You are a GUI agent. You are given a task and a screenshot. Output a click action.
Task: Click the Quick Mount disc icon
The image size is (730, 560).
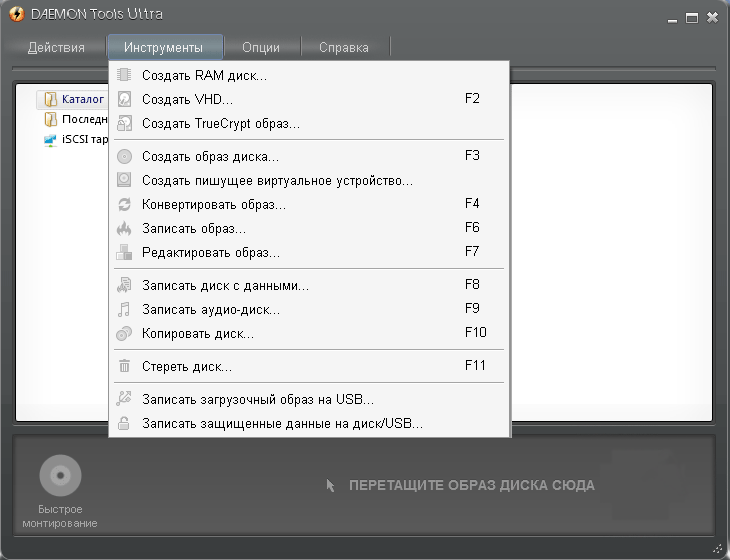pos(60,477)
